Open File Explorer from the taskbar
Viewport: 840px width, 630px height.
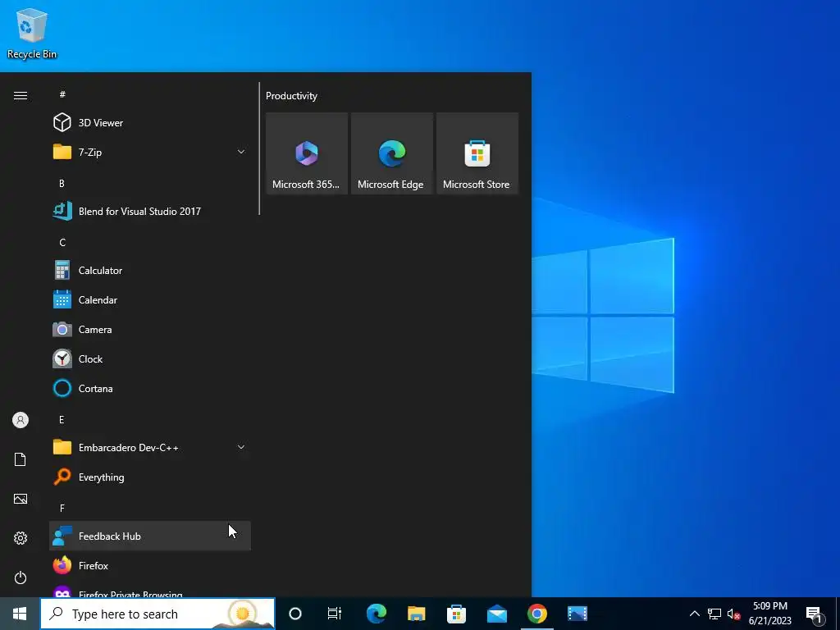click(x=416, y=614)
